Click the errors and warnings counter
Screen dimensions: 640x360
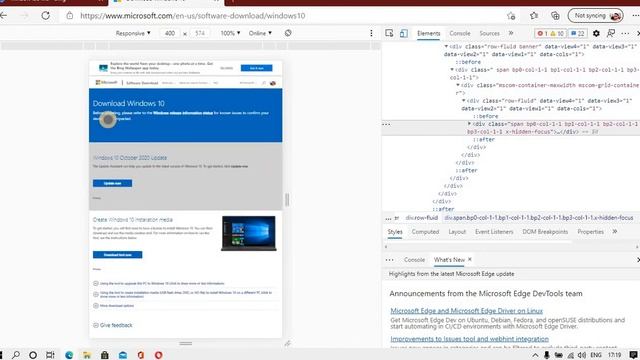tap(549, 33)
